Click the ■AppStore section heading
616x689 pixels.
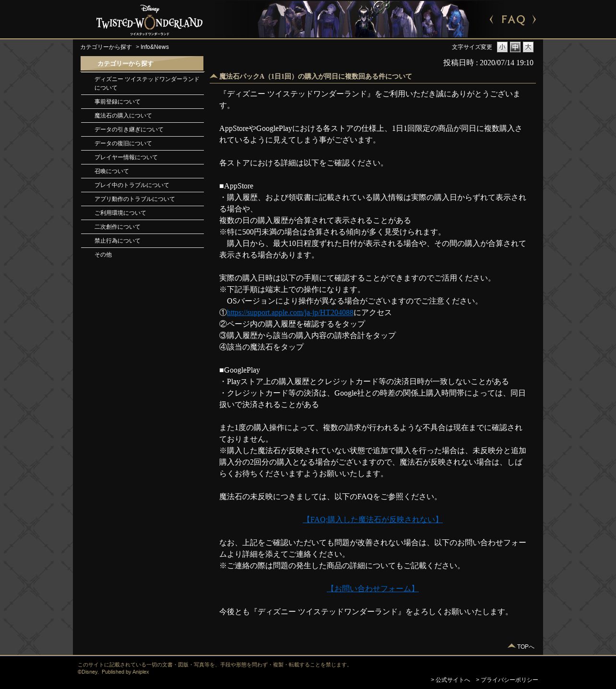(236, 186)
